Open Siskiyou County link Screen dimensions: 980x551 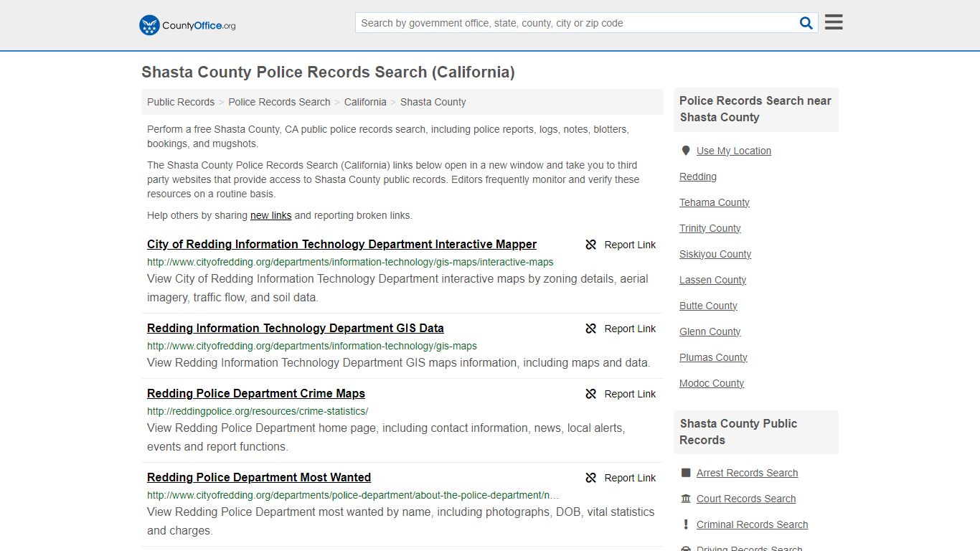point(715,254)
